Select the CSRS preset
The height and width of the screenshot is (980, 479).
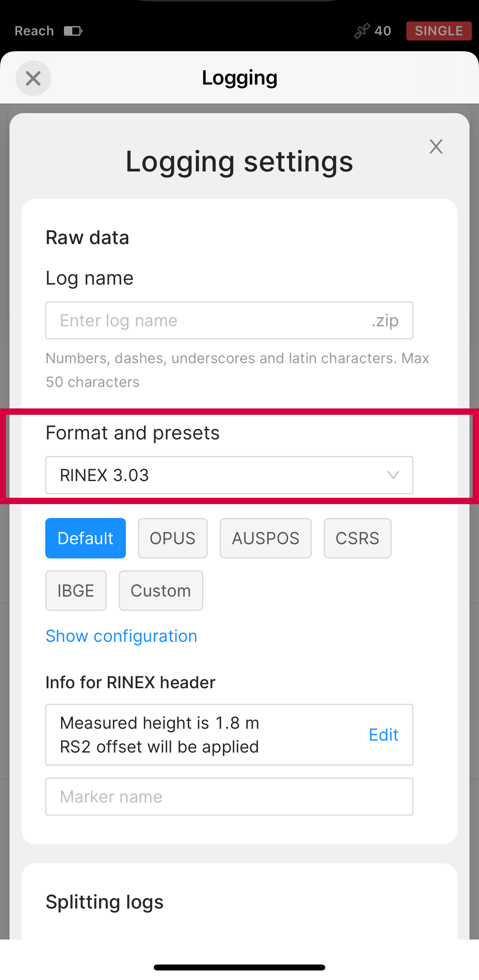(x=357, y=538)
